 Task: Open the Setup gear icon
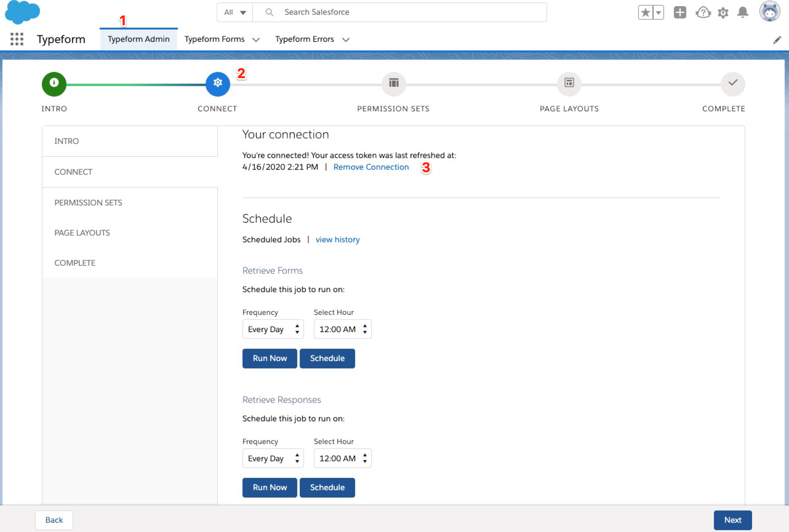(x=723, y=12)
